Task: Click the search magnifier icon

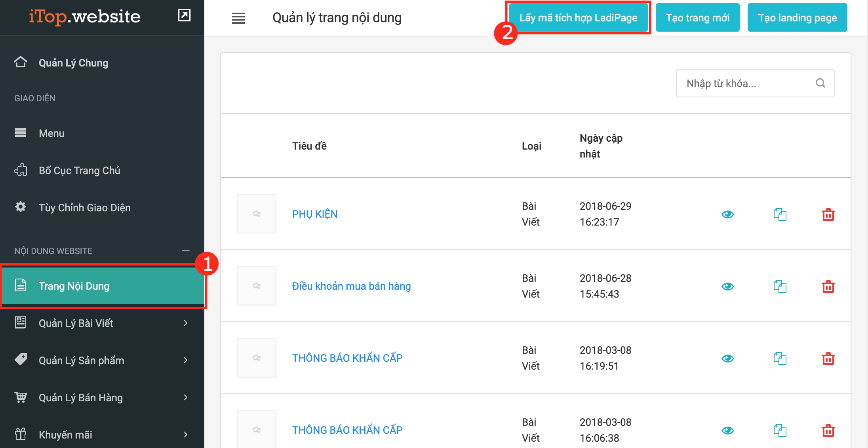Action: 820,83
